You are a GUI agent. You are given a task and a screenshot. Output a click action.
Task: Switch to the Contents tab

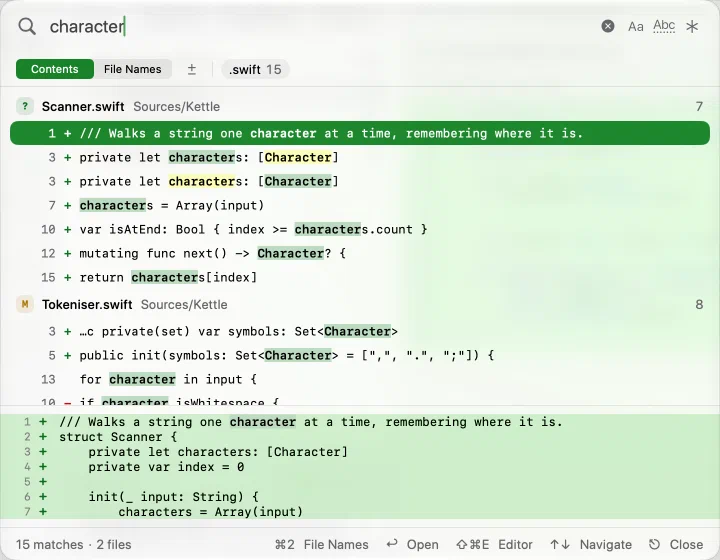pyautogui.click(x=55, y=69)
